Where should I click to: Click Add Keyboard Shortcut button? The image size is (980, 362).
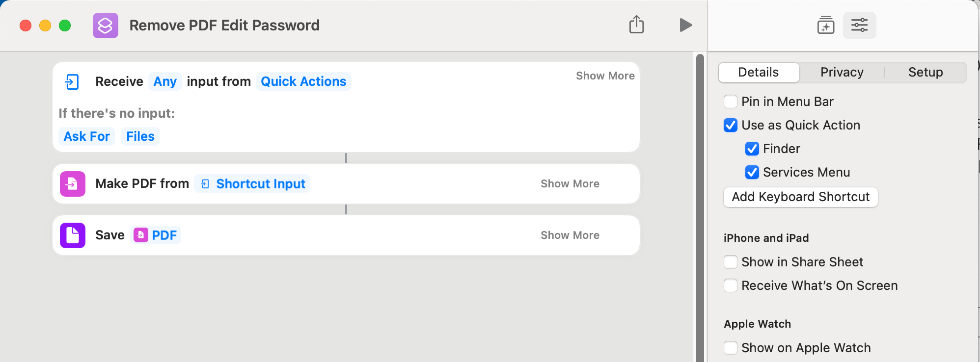(x=800, y=197)
